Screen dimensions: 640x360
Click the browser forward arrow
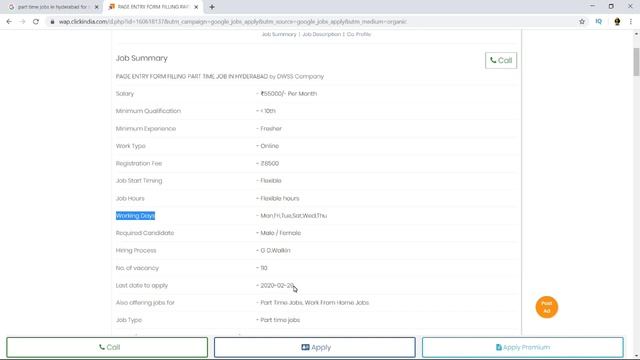[x=22, y=22]
